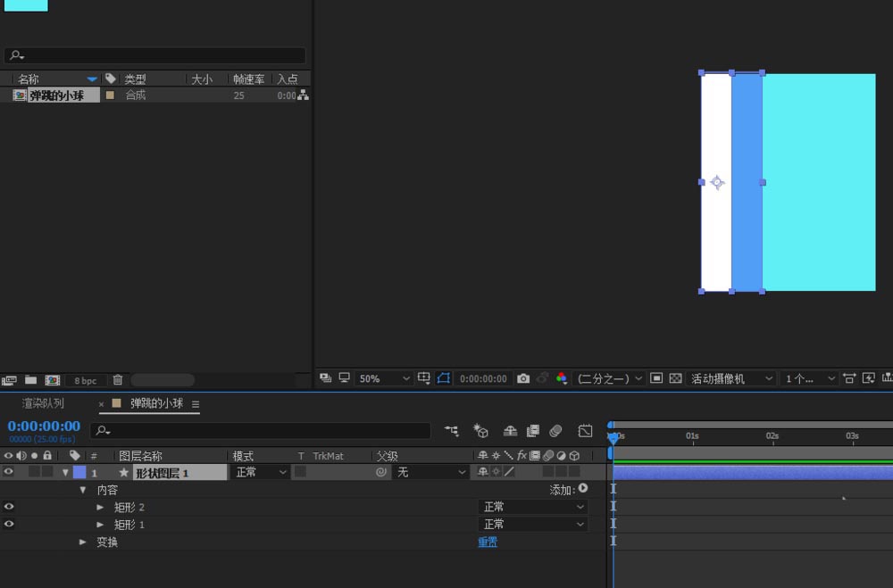The height and width of the screenshot is (588, 893).
Task: Sort project items by 名称 column
Action: pyautogui.click(x=29, y=79)
